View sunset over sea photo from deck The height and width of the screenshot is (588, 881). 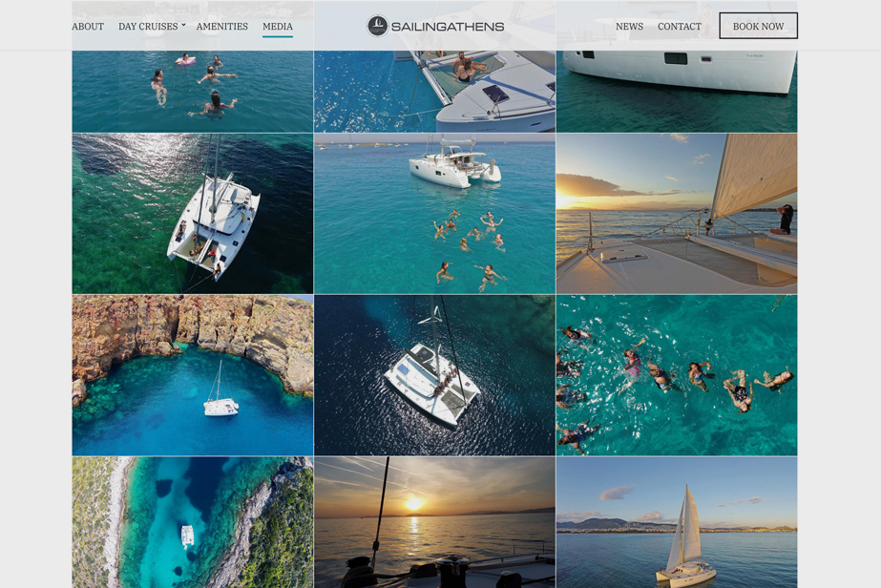434,522
